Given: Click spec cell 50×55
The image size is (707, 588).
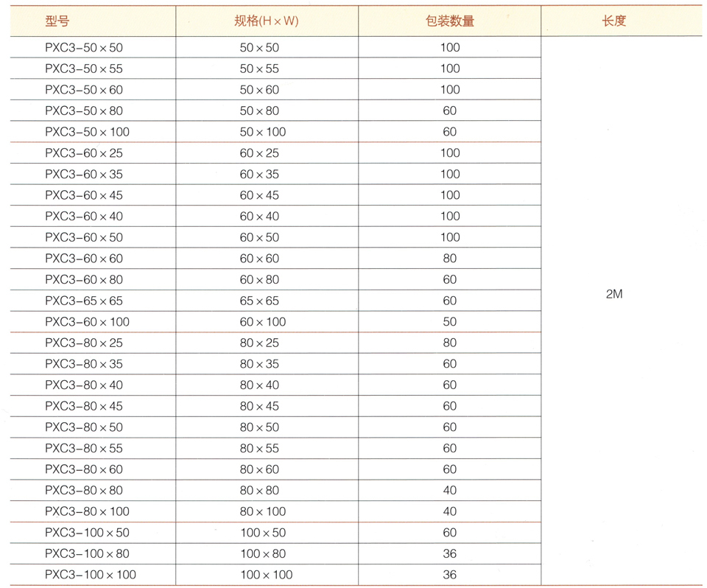Looking at the screenshot, I should [259, 69].
